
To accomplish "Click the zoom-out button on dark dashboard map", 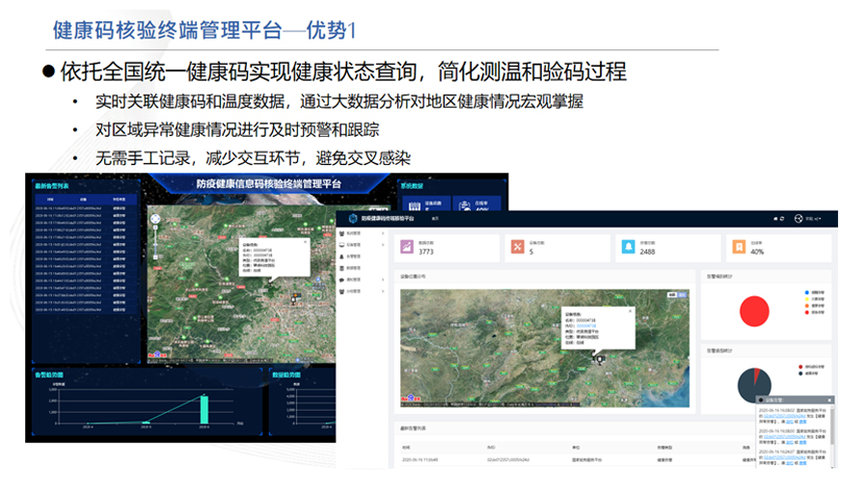I will (155, 257).
